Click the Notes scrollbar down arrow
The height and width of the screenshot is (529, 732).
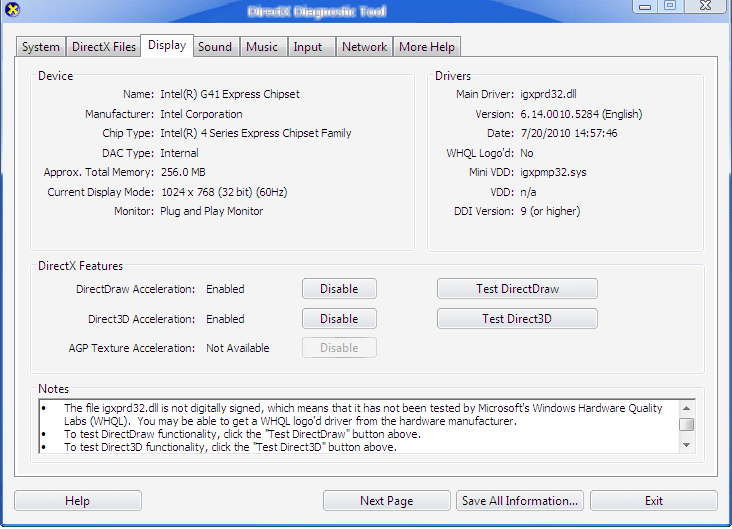pos(686,445)
